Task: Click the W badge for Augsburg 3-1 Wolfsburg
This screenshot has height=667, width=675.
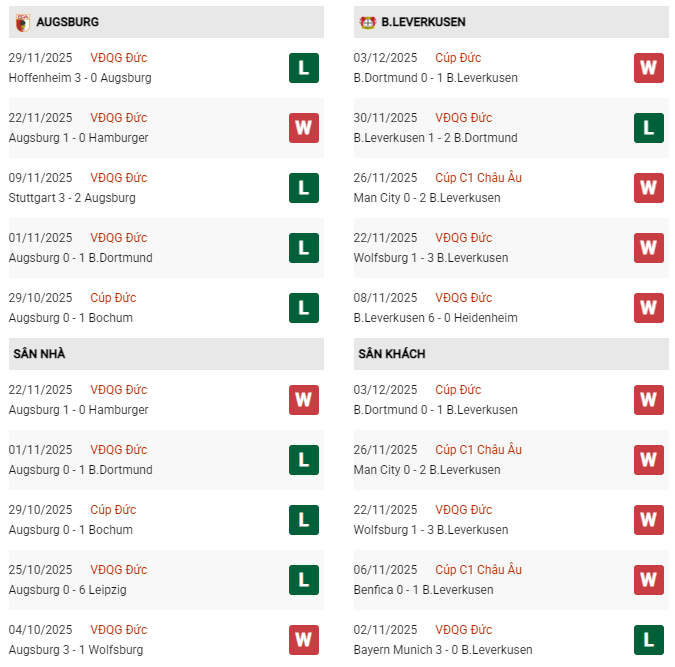Action: click(x=304, y=640)
